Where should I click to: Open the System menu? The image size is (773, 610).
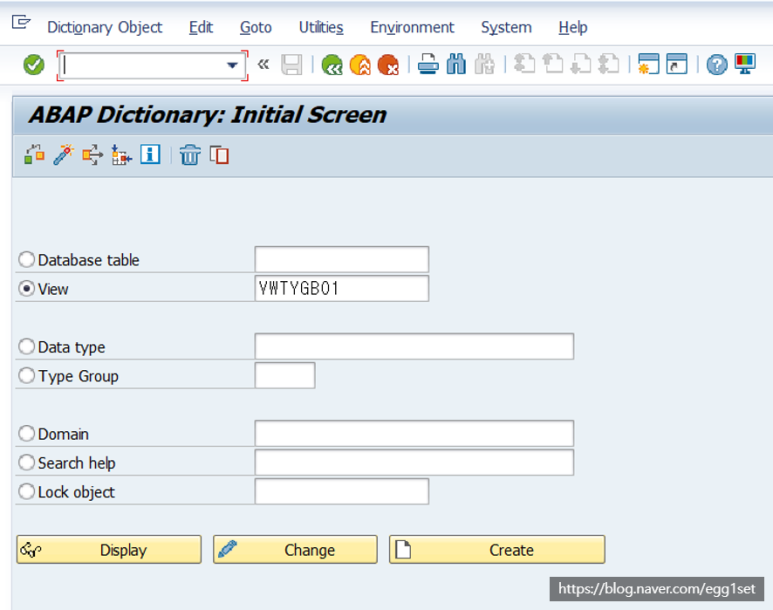[506, 28]
